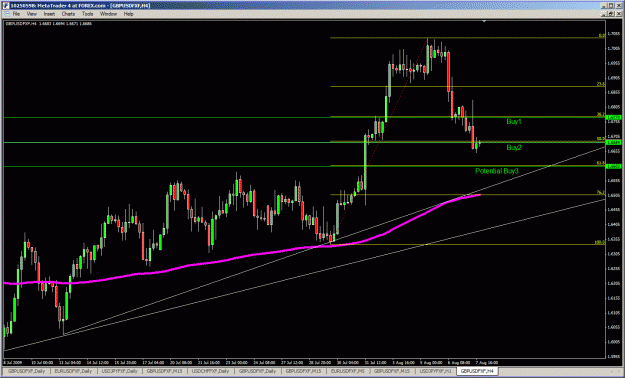This screenshot has width=625, height=378.
Task: Click the chart shift triangle marker
Action: click(x=484, y=21)
